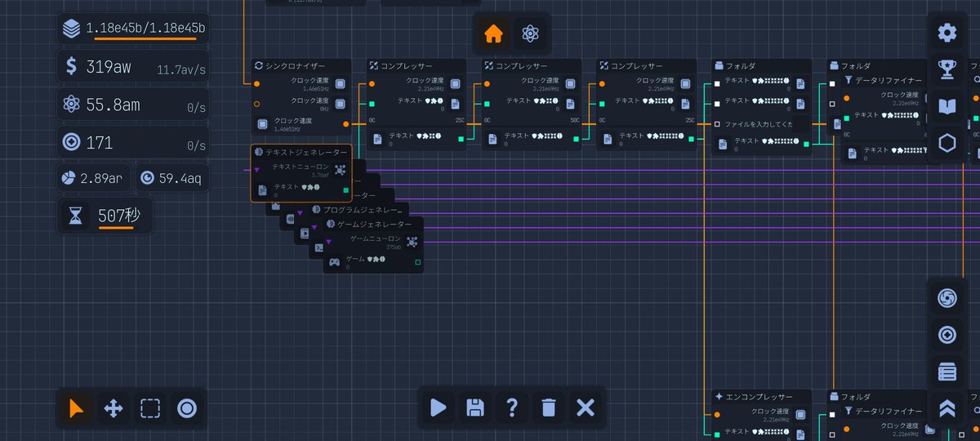Click the hourglass timer icon
Screen dimensions: 980x441
76,216
